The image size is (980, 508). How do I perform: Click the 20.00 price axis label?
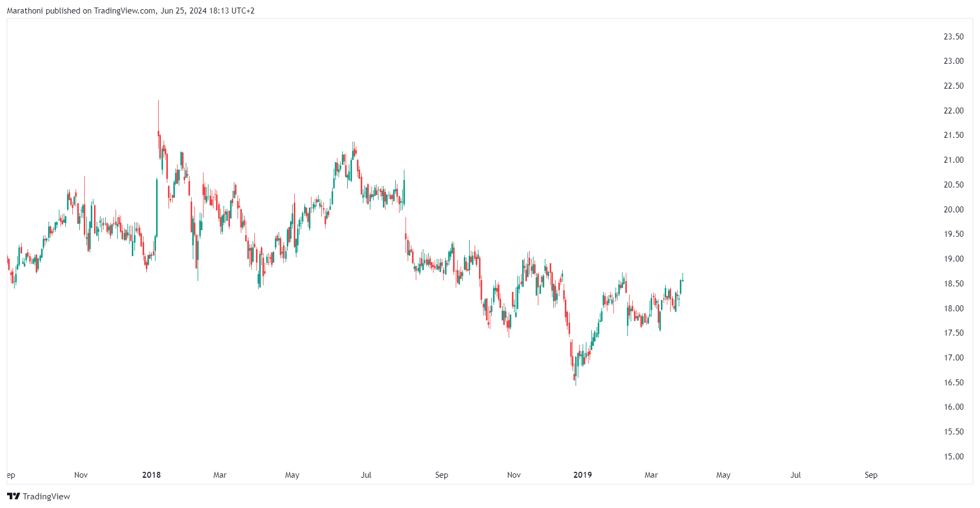coord(953,209)
